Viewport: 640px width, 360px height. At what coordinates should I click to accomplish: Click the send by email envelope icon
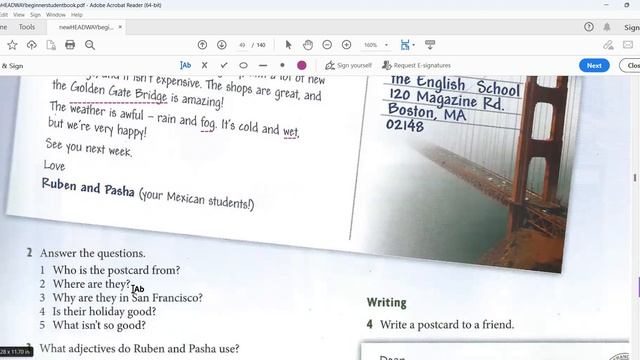pyautogui.click(x=628, y=45)
